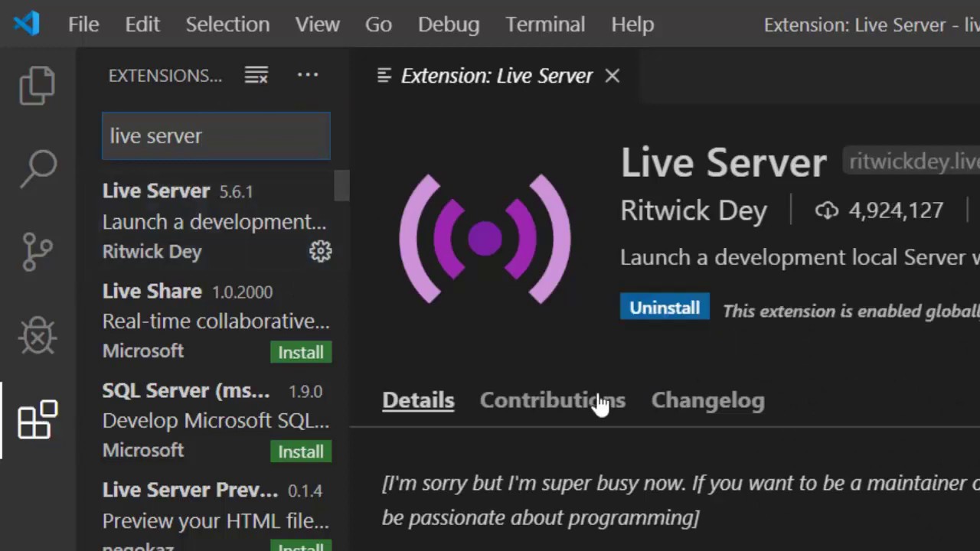
Task: Switch to the Contributions tab
Action: click(x=553, y=400)
